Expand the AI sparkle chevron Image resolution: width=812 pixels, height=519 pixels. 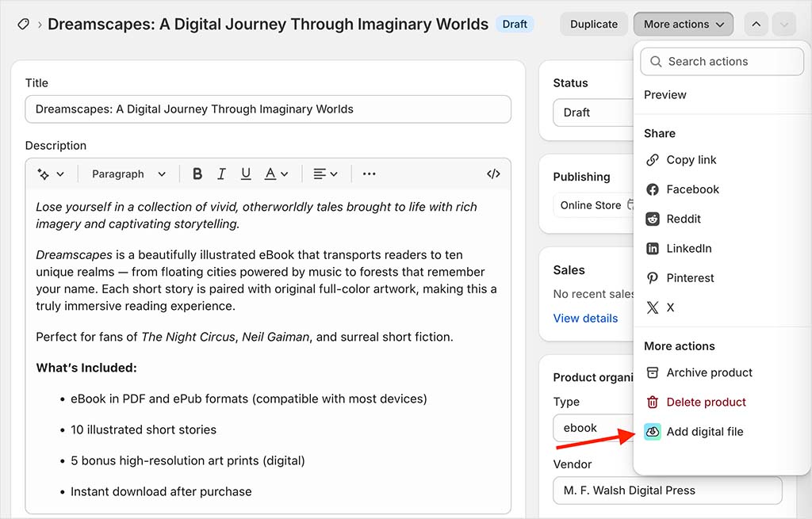[x=60, y=174]
